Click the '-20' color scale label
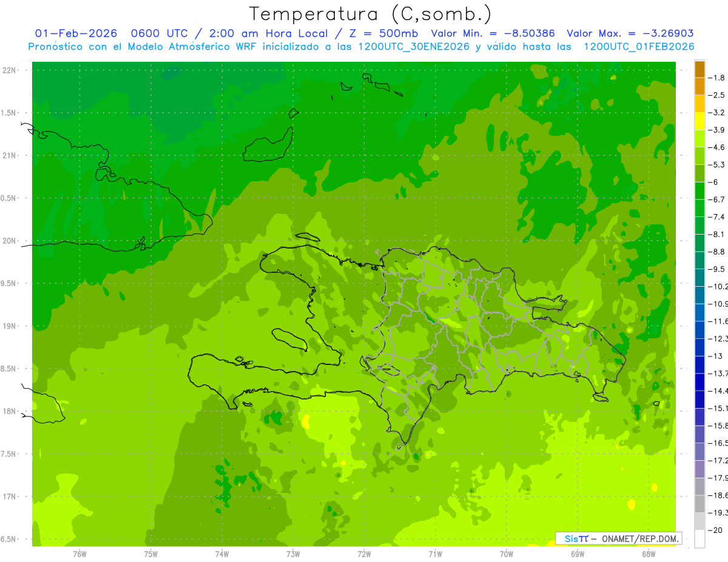This screenshot has width=728, height=562. tap(715, 530)
